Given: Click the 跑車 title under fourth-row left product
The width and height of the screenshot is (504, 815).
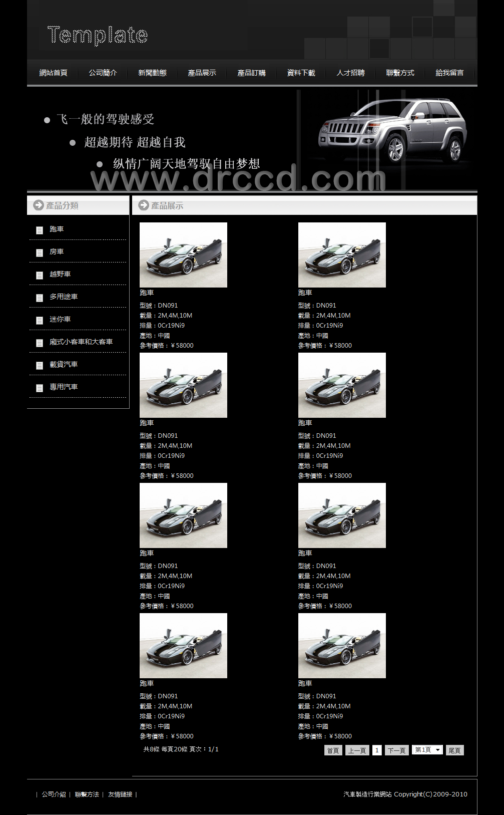Looking at the screenshot, I should (x=147, y=684).
